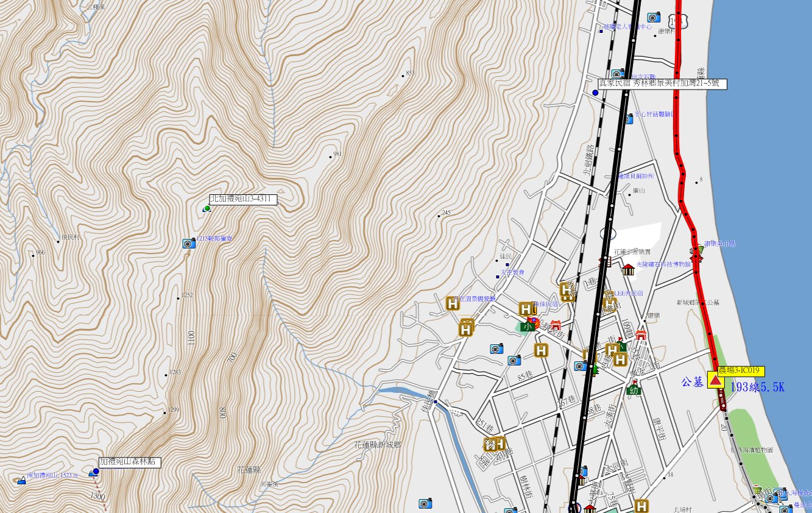Screen dimensions: 812x513
Task: Select the camera icon next to 芋心甘藷體驗區
Action: point(629,119)
